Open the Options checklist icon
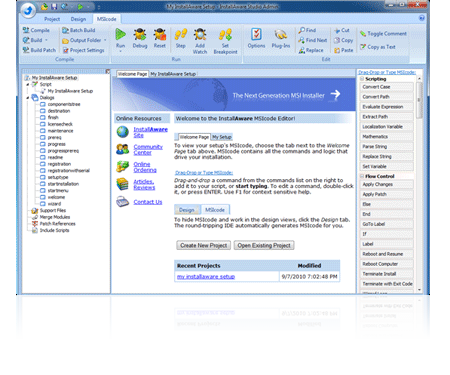 point(256,34)
